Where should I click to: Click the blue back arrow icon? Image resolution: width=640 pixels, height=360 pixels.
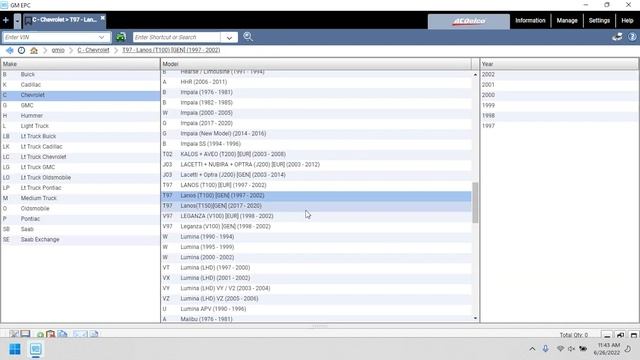(9, 50)
